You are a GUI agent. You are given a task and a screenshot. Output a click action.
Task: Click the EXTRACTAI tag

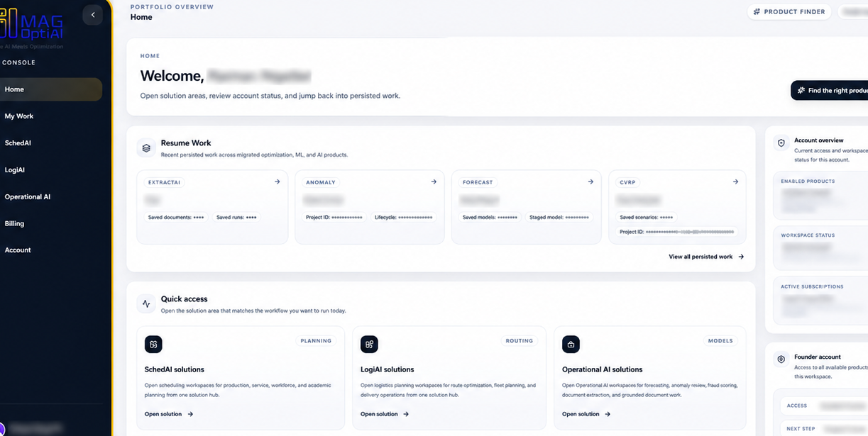(165, 182)
